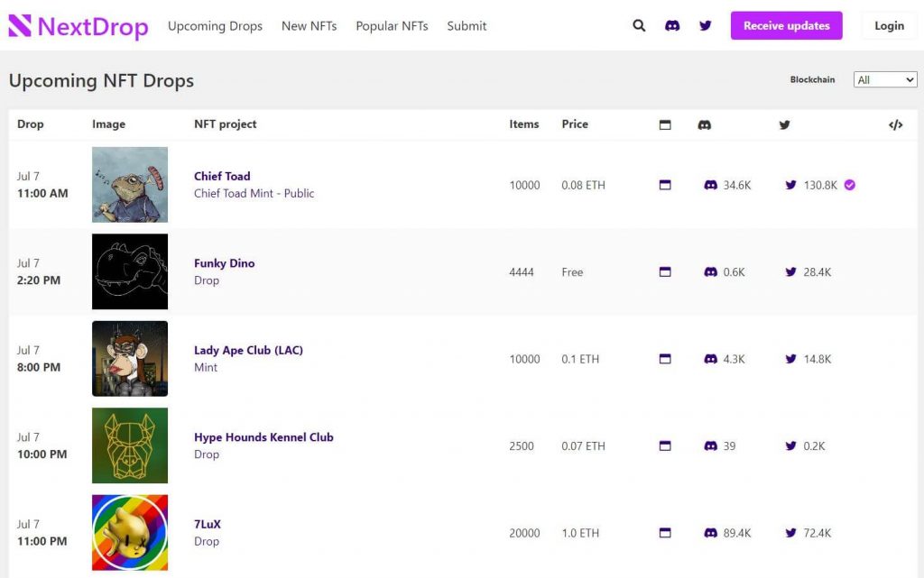Open Hype Hounds Kennel Club Discord icon

710,446
